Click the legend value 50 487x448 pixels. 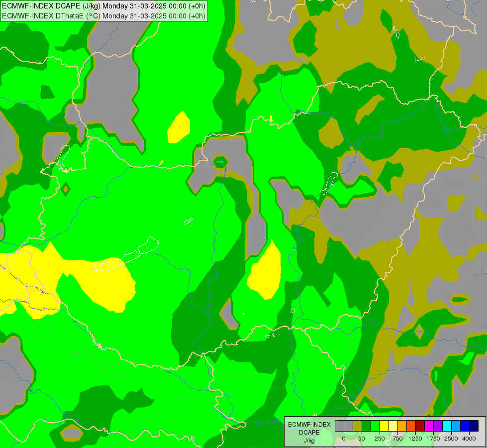click(x=362, y=439)
